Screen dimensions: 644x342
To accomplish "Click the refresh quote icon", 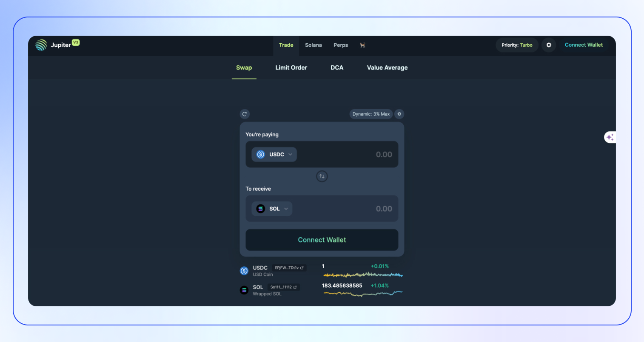I will tap(245, 114).
